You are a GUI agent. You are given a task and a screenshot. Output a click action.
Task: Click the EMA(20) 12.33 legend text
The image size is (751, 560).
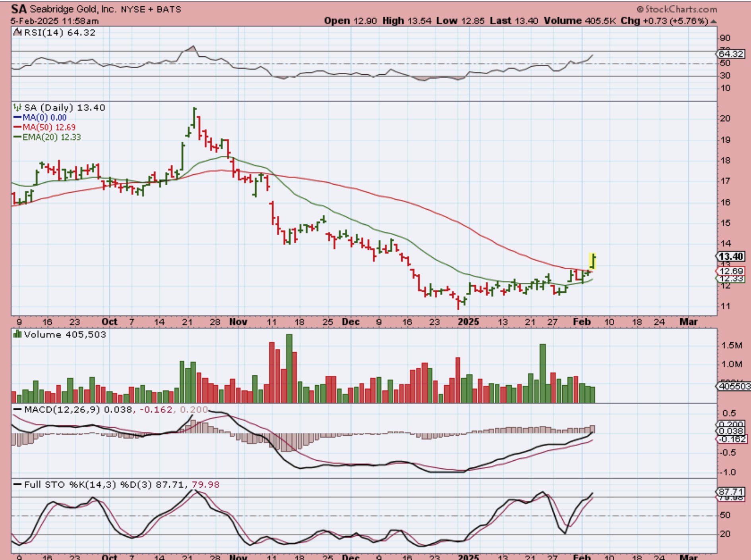[52, 137]
